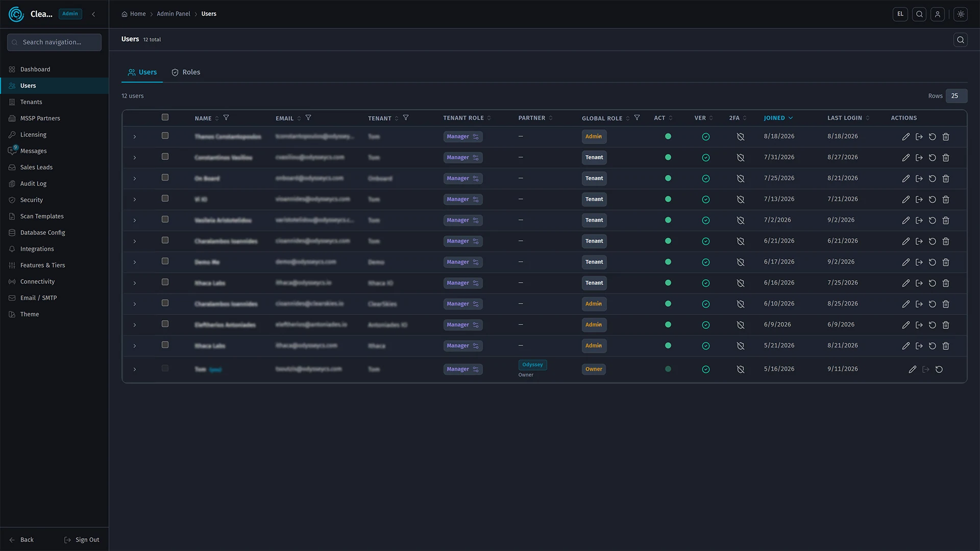Collapse the sidebar with the chevron arrow

click(93, 14)
